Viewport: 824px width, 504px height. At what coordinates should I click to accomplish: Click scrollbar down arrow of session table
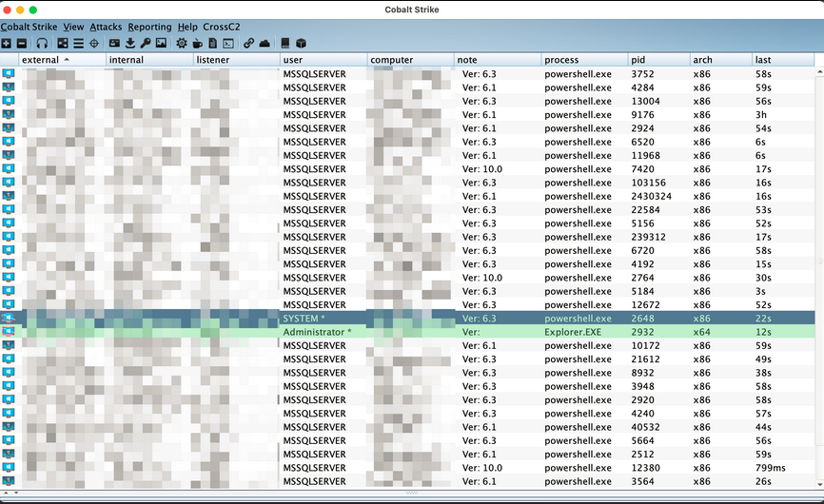tap(819, 485)
